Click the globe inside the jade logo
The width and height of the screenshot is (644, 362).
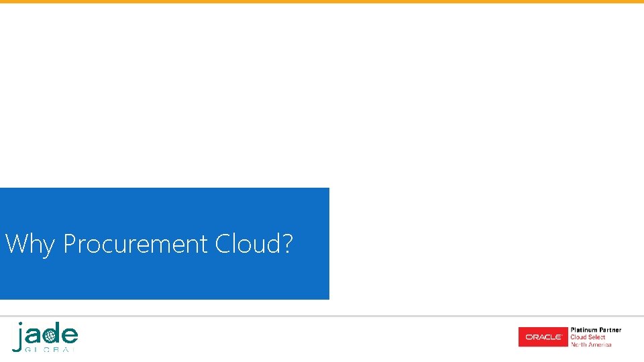(x=49, y=336)
